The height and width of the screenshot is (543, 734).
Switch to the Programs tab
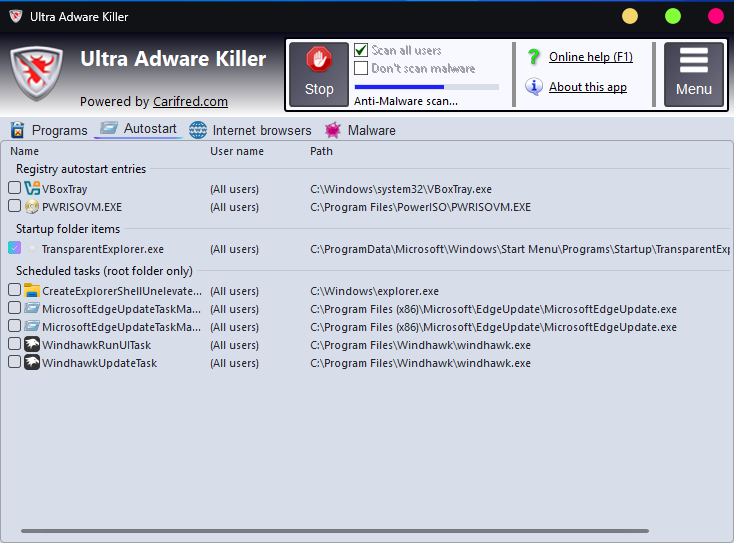(x=49, y=130)
